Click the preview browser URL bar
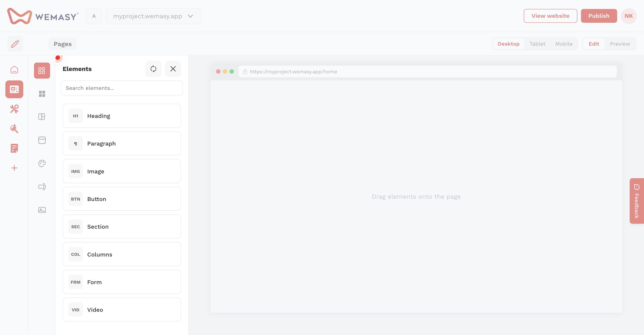Screen dimensions: 644x335 click(x=427, y=72)
